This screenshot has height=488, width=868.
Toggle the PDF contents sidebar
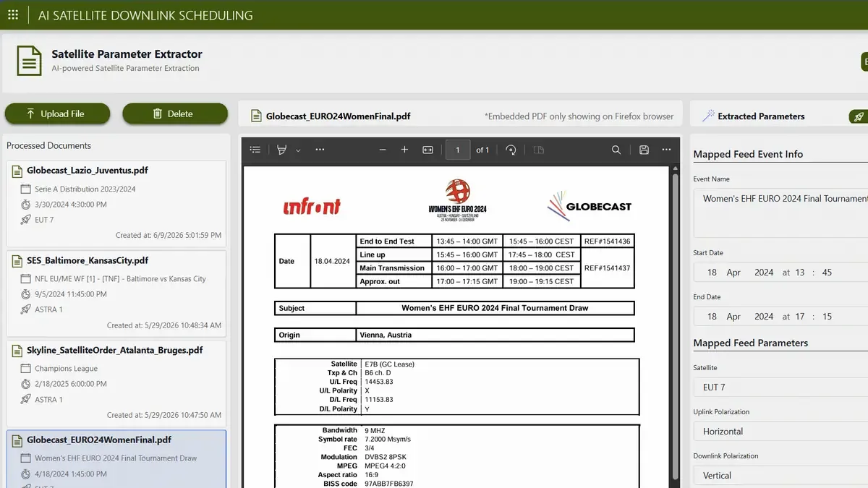point(255,150)
